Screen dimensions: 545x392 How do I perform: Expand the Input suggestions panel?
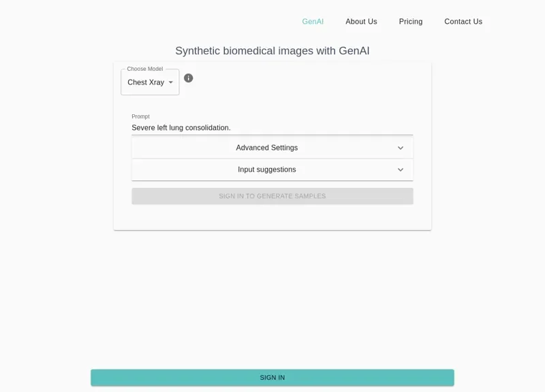267,170
